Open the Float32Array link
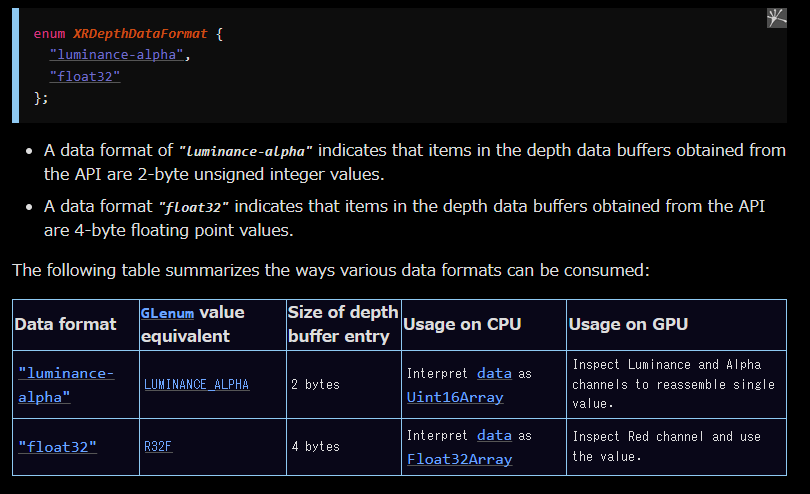This screenshot has width=810, height=494. point(459,459)
